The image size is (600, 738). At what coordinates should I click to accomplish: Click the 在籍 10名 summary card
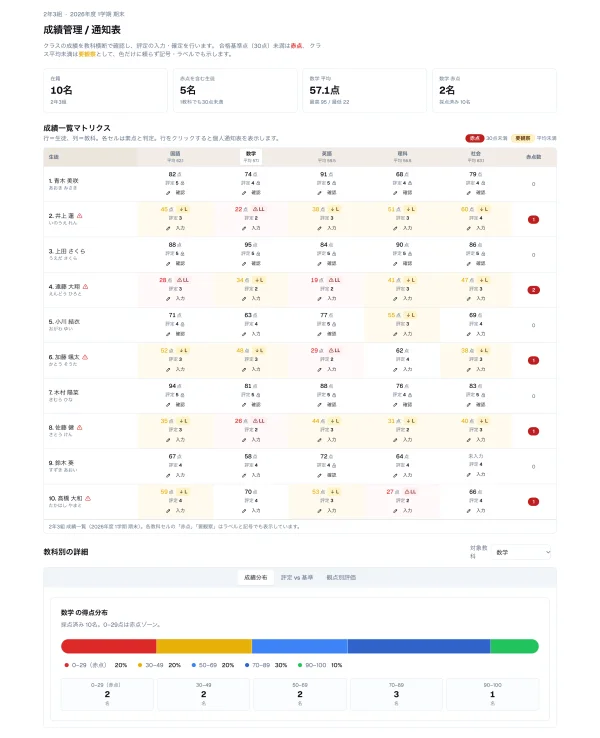(105, 90)
